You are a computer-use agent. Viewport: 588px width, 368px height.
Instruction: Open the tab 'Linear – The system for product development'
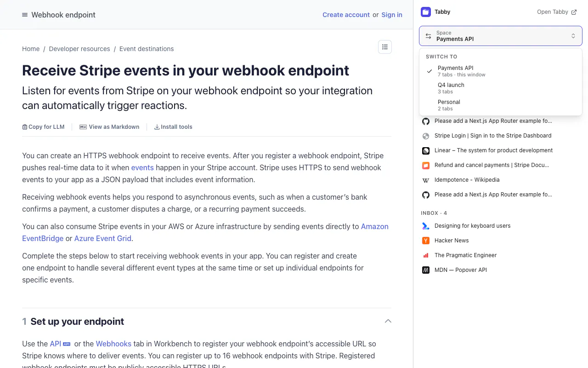(x=501, y=150)
